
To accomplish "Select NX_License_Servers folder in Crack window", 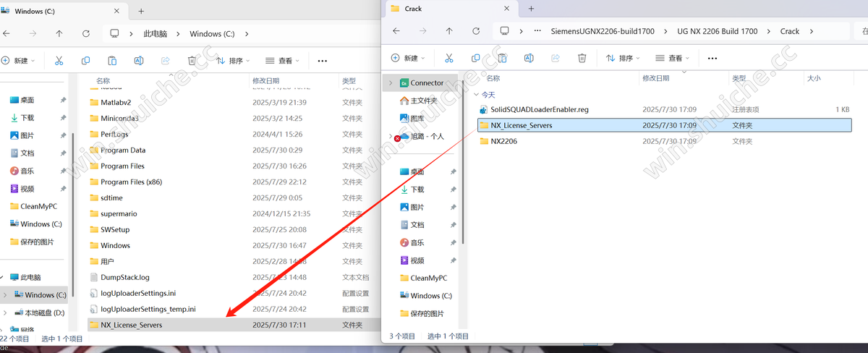I will tap(664, 125).
